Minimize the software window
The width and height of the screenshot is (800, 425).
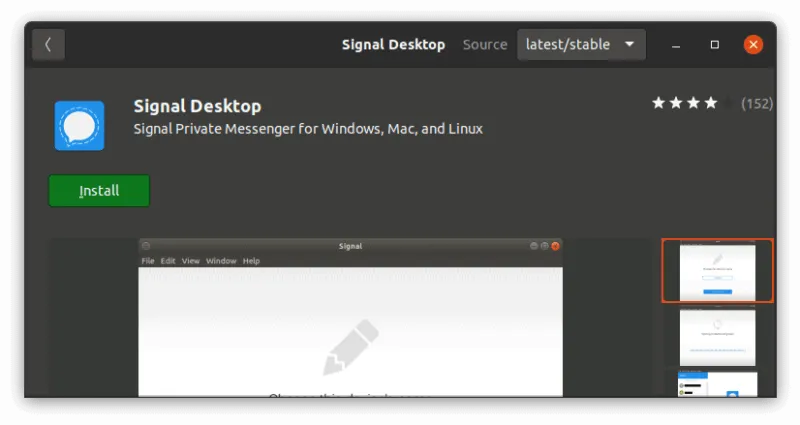[x=679, y=45]
